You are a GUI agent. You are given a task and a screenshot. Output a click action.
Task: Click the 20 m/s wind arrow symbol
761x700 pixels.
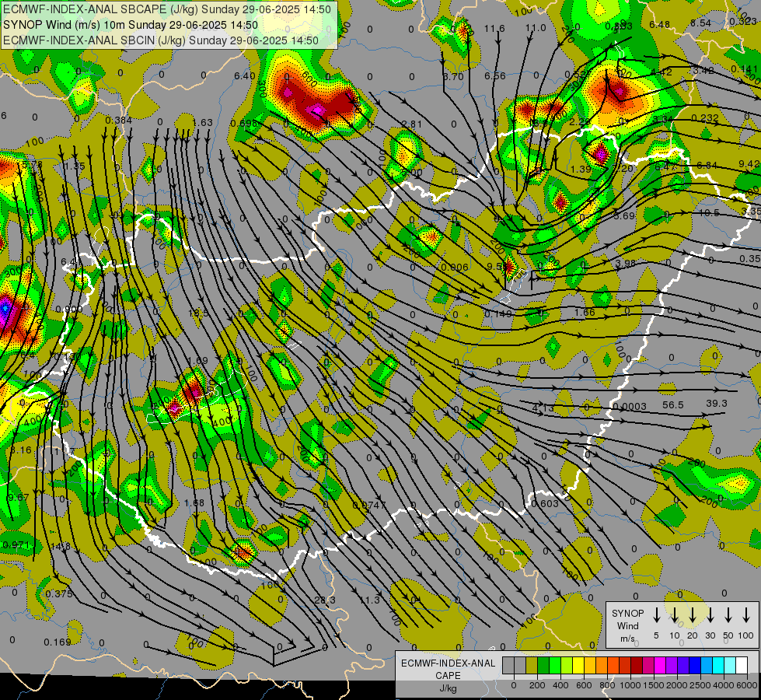click(x=693, y=615)
